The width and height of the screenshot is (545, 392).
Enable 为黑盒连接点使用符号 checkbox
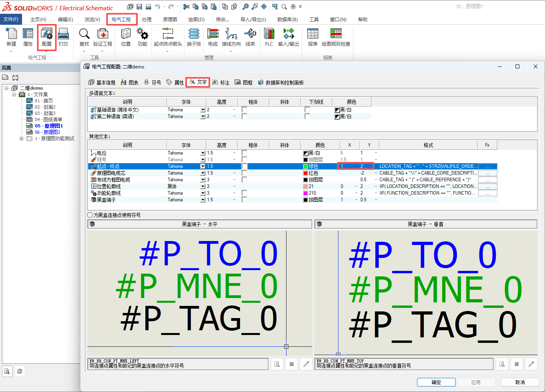coord(90,215)
